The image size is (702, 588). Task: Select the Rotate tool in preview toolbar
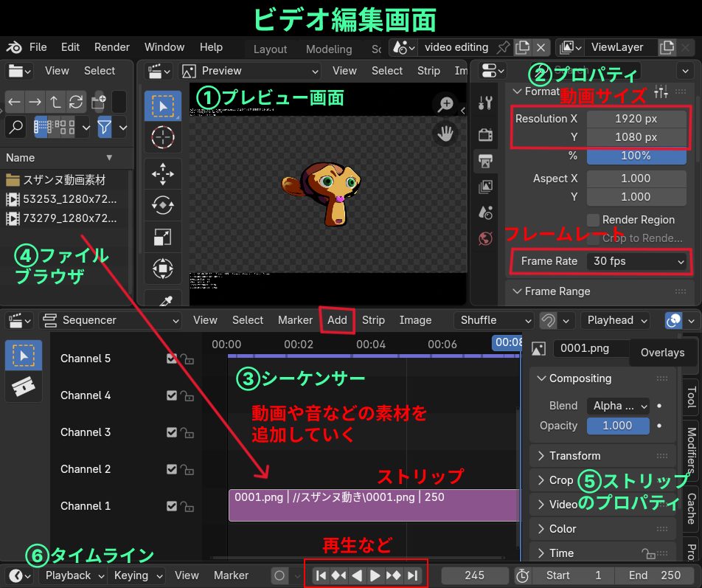162,205
